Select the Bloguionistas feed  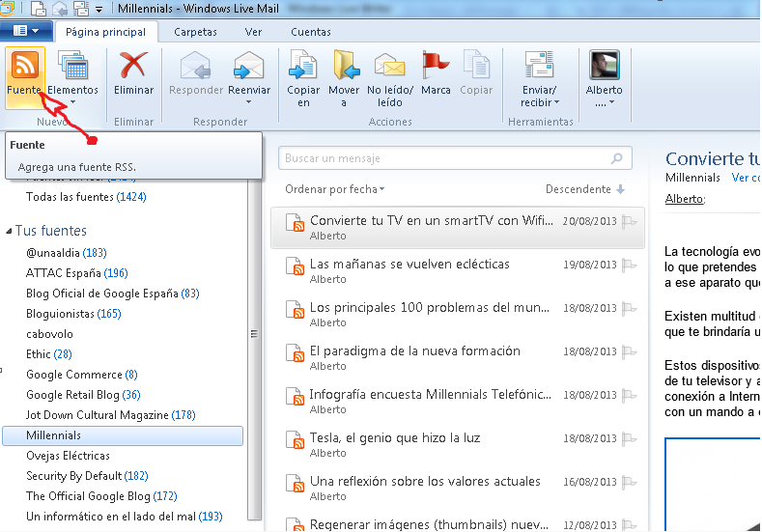[73, 314]
